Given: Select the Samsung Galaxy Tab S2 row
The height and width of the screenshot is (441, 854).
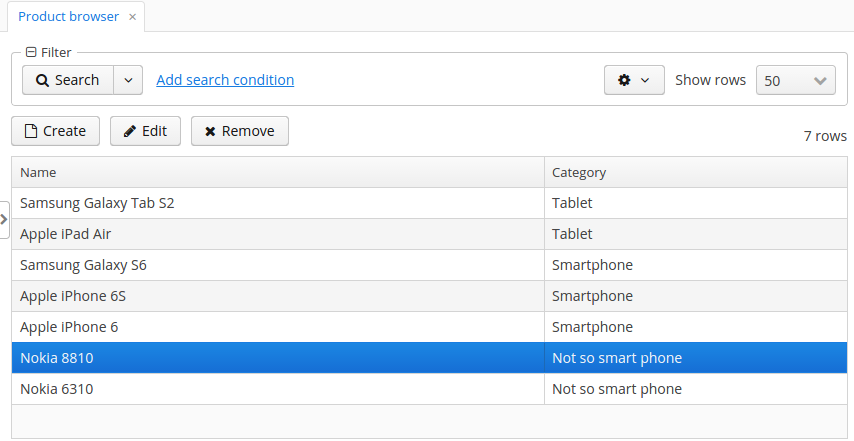Looking at the screenshot, I should [x=429, y=203].
